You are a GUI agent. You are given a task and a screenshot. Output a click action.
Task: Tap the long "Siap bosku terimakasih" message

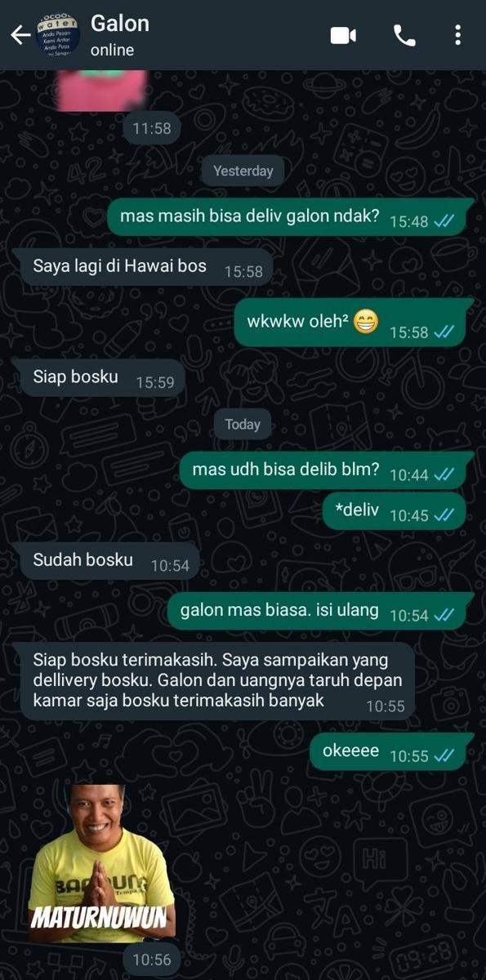click(216, 680)
